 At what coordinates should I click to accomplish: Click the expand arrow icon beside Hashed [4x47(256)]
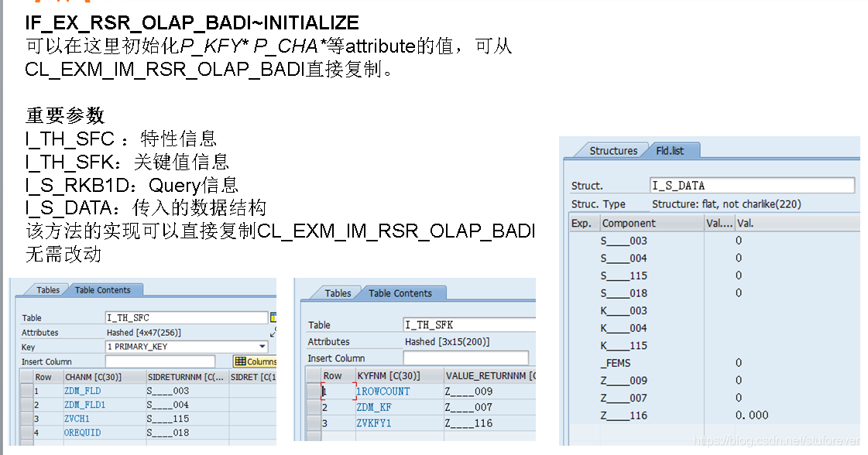click(x=273, y=332)
